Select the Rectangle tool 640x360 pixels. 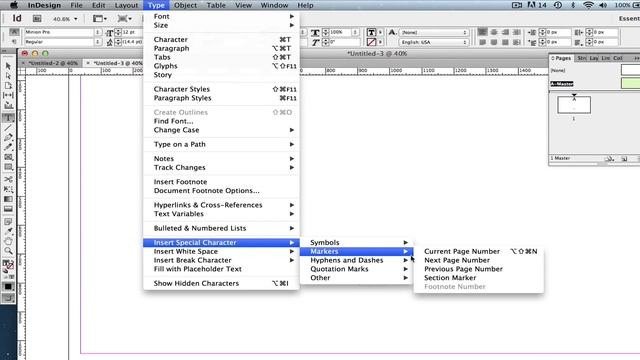8,167
